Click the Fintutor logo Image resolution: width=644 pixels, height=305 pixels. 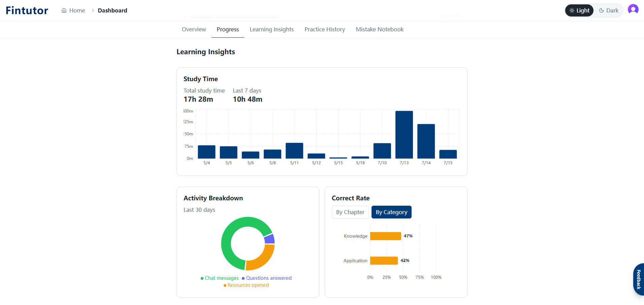pyautogui.click(x=27, y=10)
